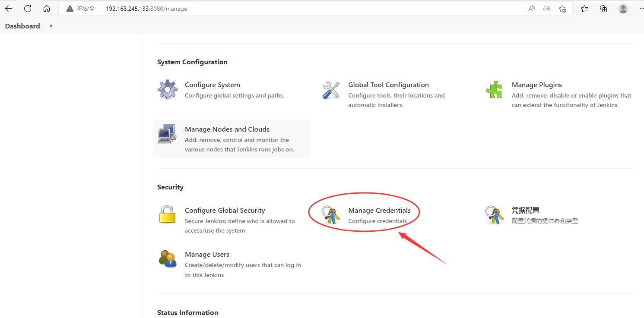The width and height of the screenshot is (644, 318).
Task: Click the 凭据配置 keys icon
Action: point(495,215)
